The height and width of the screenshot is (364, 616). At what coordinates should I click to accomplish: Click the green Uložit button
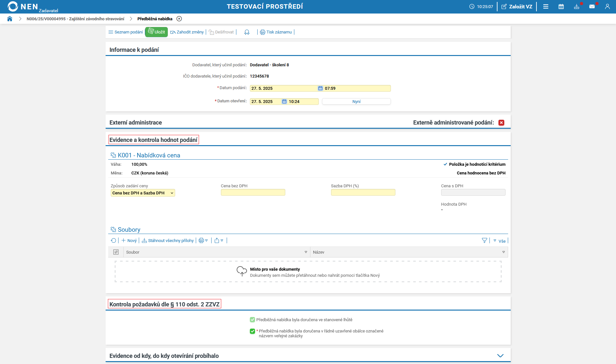[x=156, y=32]
